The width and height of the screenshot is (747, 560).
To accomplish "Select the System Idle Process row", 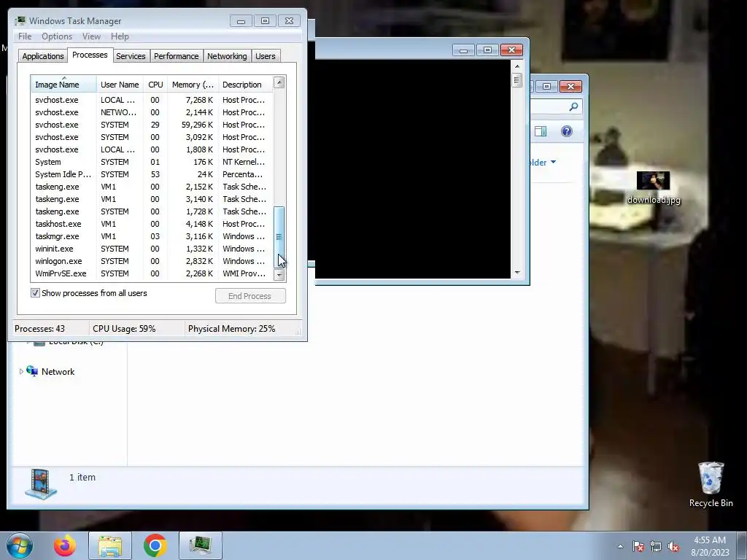I will 152,174.
